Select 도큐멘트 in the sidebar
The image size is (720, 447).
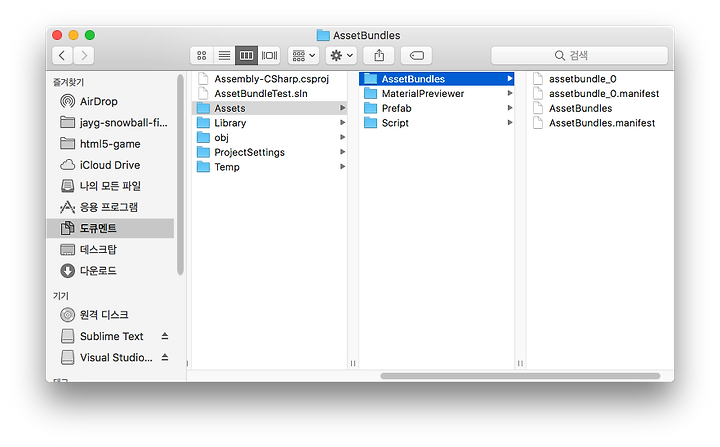(110, 228)
